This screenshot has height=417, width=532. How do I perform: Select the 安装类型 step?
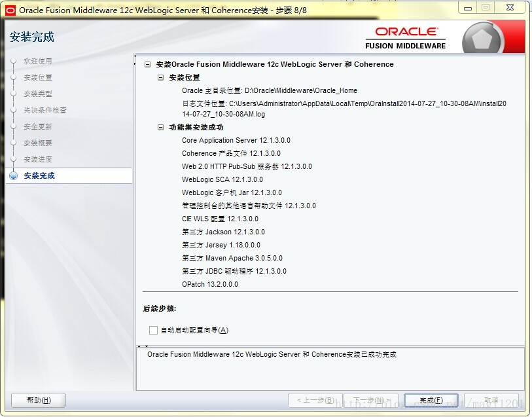(x=38, y=94)
